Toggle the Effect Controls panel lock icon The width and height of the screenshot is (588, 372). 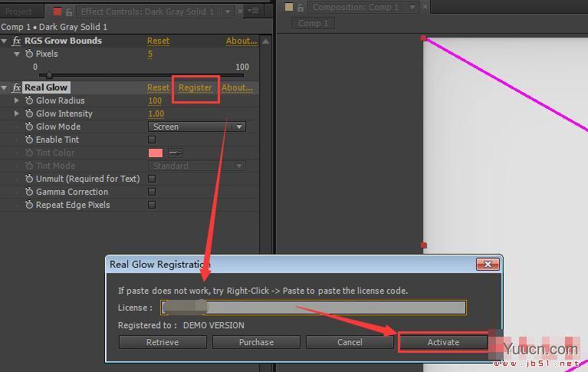(69, 12)
